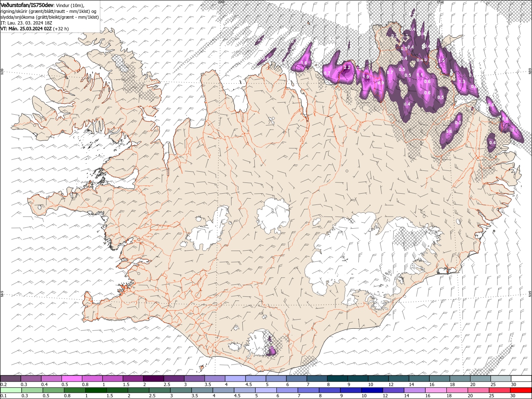Image resolution: width=532 pixels, height=399 pixels.
Task: Click the grey-green 3–3.5 swatch, lower legend
Action: pos(180,390)
